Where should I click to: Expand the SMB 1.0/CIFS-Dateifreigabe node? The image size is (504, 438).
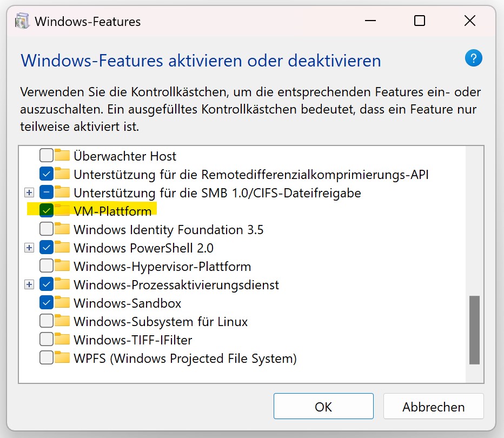[x=29, y=193]
